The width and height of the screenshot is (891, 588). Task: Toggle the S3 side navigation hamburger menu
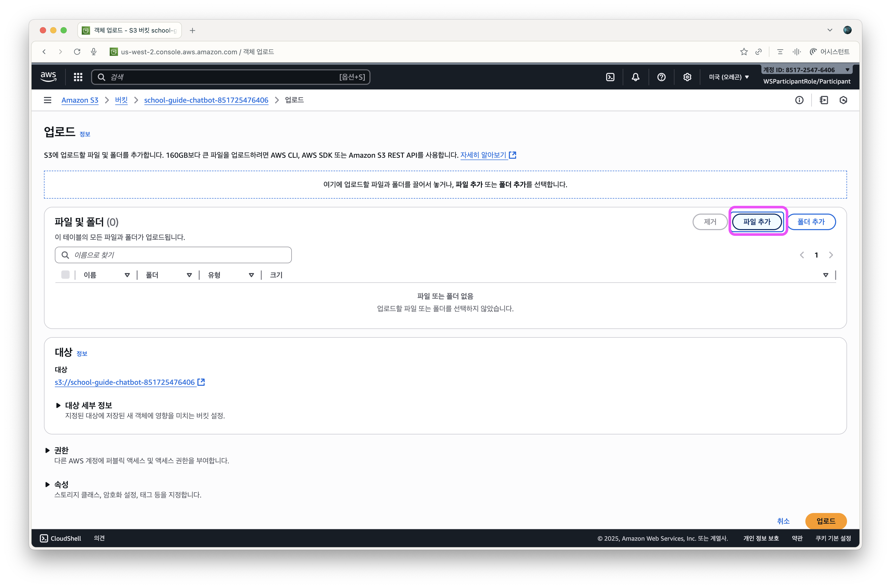[x=48, y=100]
